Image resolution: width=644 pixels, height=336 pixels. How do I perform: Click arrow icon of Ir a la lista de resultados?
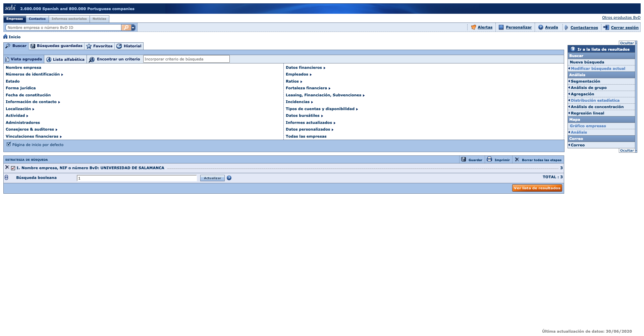click(573, 49)
